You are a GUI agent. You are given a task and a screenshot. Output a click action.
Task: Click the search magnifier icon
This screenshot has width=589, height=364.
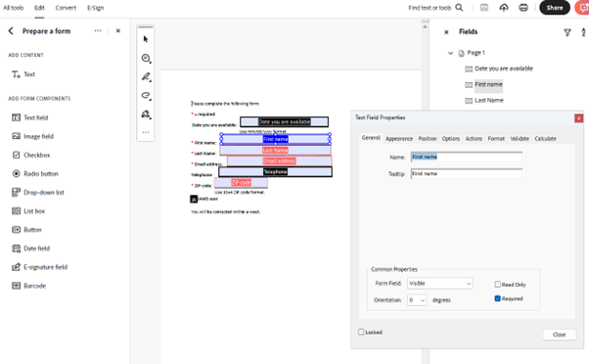click(459, 8)
